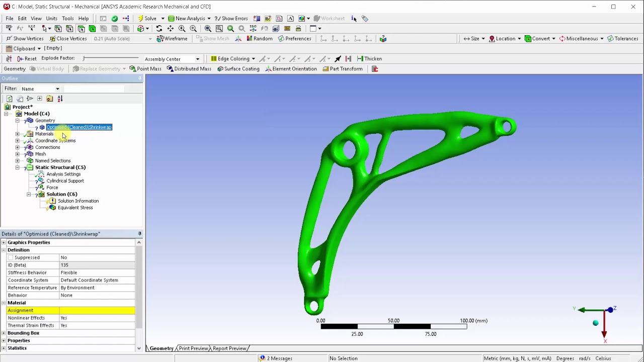Click Reset explode factor button

pyautogui.click(x=27, y=59)
